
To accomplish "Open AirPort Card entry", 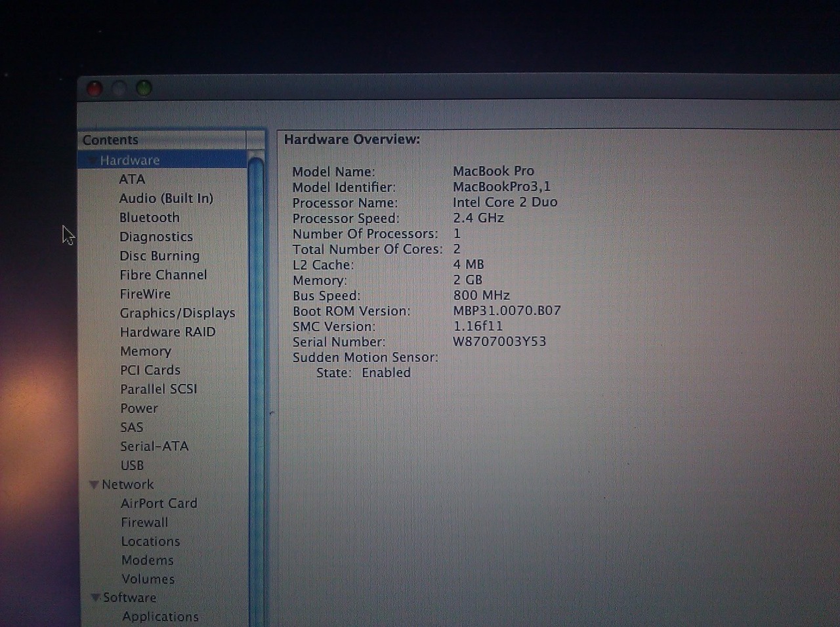I will click(x=159, y=503).
